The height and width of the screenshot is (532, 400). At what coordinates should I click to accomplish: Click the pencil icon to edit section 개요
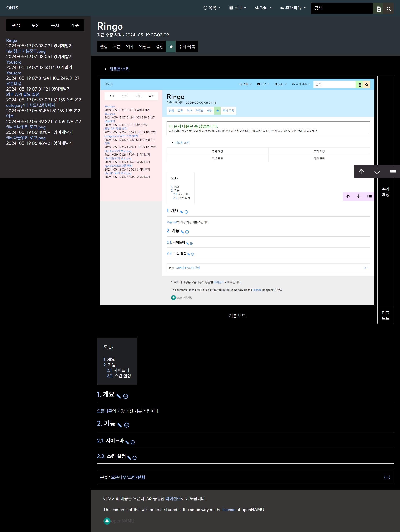(119, 396)
